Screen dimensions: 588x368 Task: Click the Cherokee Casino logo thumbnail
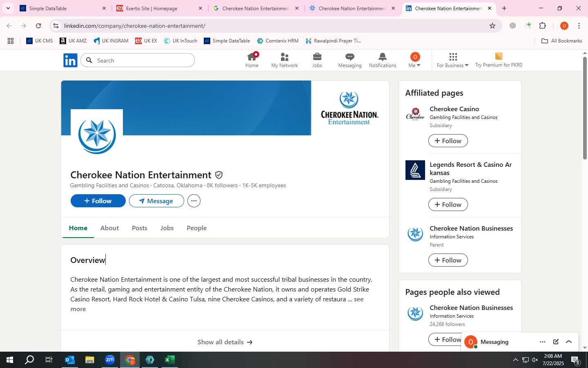coord(415,114)
